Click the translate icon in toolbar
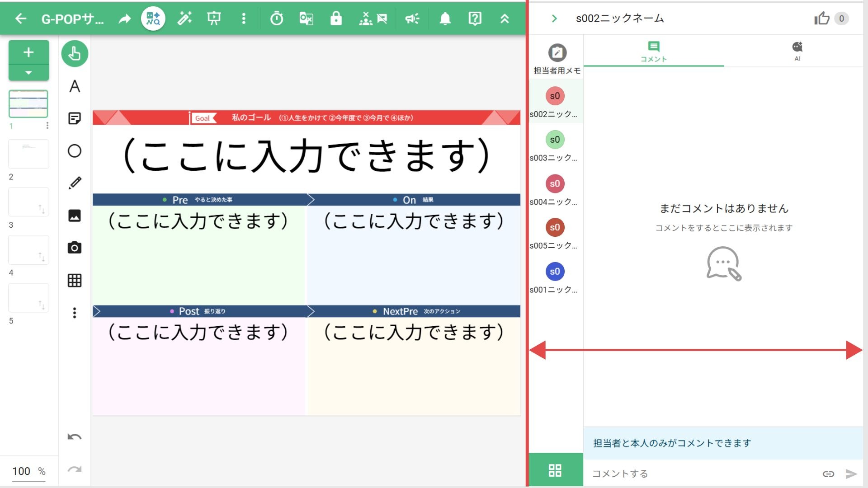The height and width of the screenshot is (488, 868). tap(306, 19)
